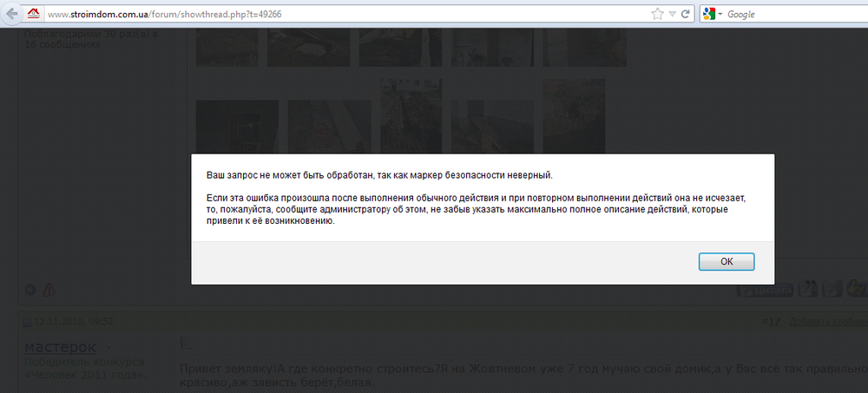
Task: Click the red warning triangle report icon
Action: coord(49,289)
